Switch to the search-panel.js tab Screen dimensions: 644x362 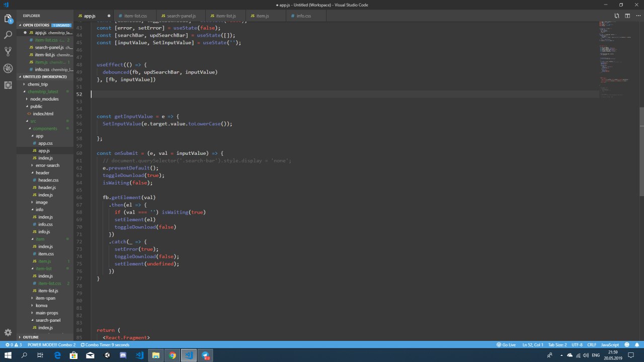[181, 16]
